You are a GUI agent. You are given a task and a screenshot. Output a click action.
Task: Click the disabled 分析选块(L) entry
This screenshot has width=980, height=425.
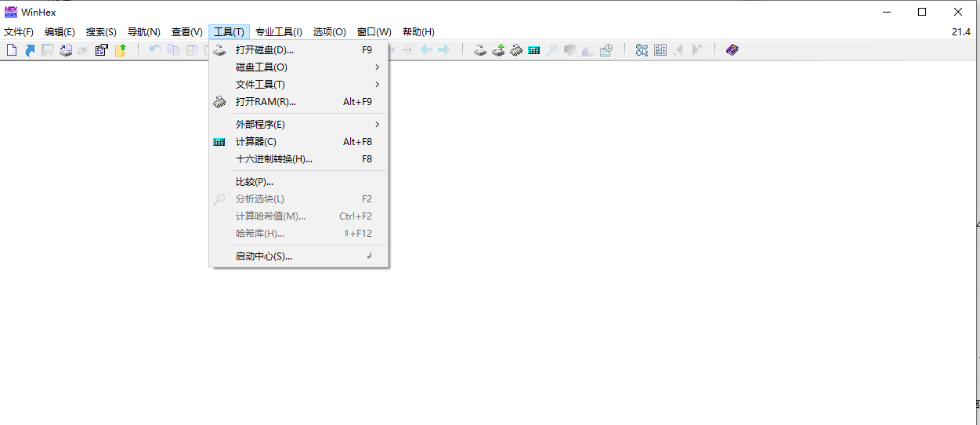298,199
